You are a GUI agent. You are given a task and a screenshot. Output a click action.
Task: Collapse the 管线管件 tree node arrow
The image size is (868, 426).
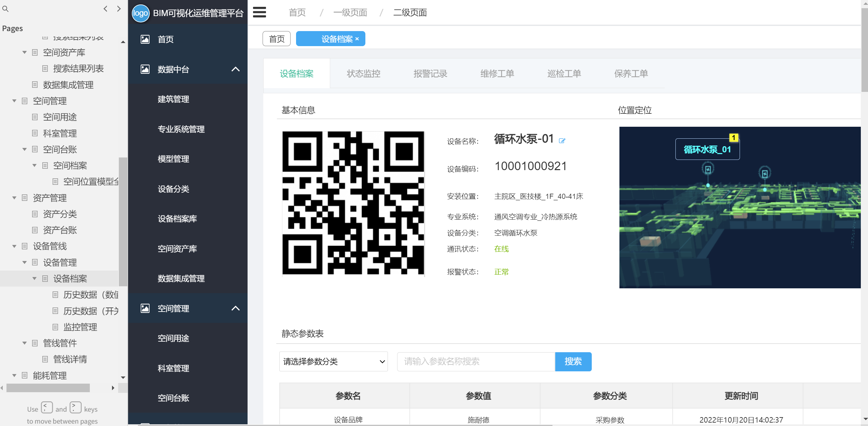(x=25, y=343)
